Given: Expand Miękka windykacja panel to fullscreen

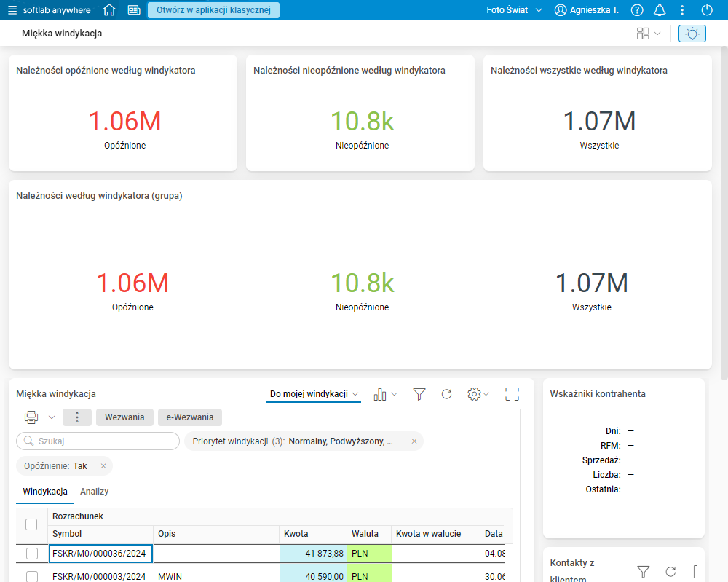Looking at the screenshot, I should tap(512, 394).
